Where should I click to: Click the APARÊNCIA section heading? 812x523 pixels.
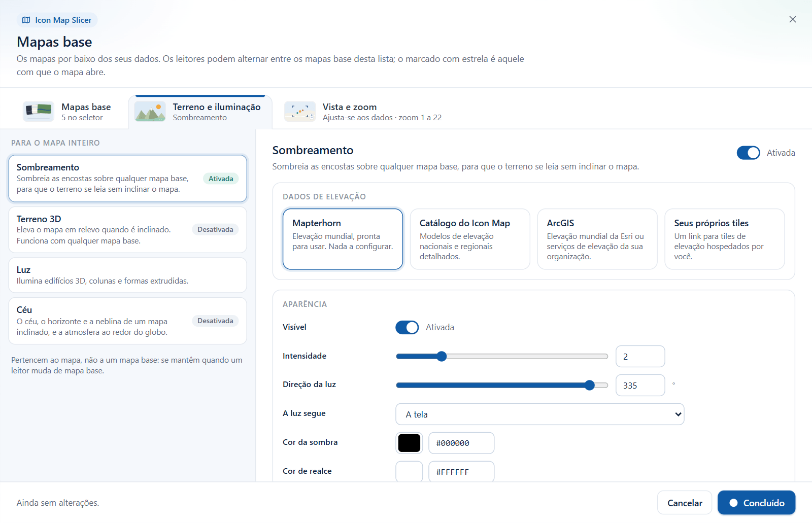[x=304, y=304]
